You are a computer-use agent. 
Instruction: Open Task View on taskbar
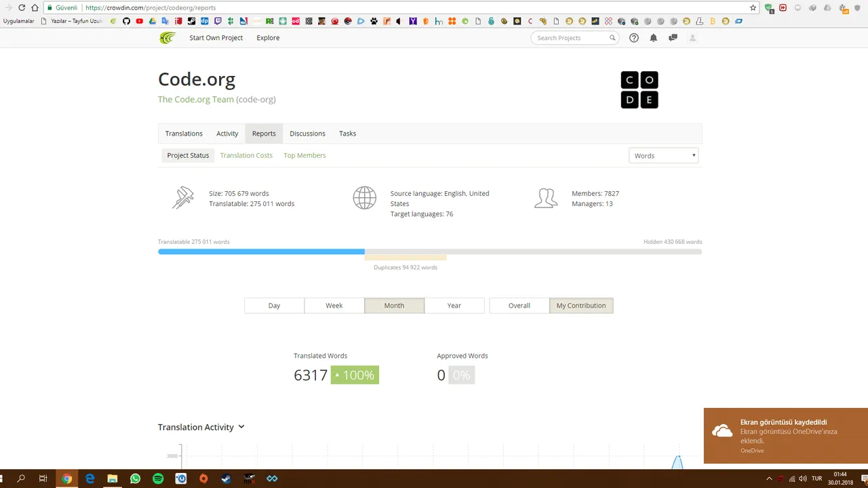43,479
